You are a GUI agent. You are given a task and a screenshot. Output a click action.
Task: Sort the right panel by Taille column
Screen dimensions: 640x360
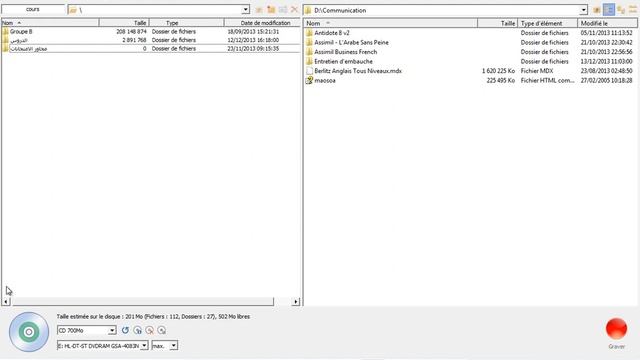(498, 23)
